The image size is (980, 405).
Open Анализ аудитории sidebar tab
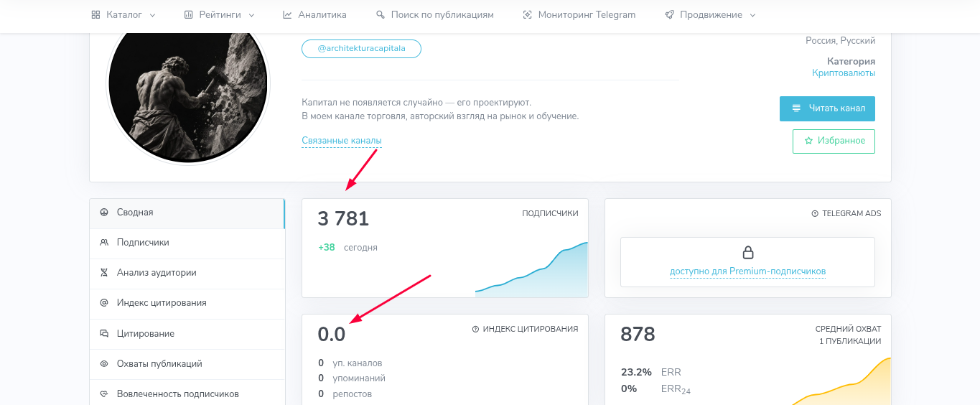pyautogui.click(x=187, y=273)
